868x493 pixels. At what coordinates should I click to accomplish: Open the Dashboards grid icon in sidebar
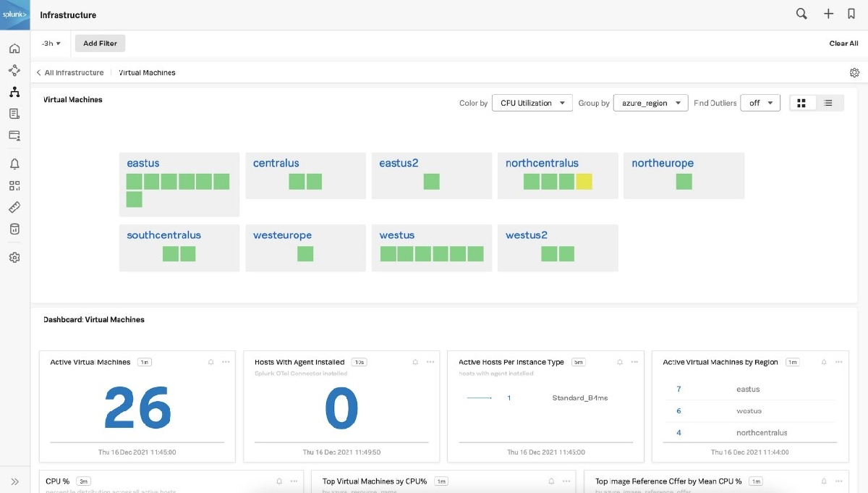tap(14, 185)
